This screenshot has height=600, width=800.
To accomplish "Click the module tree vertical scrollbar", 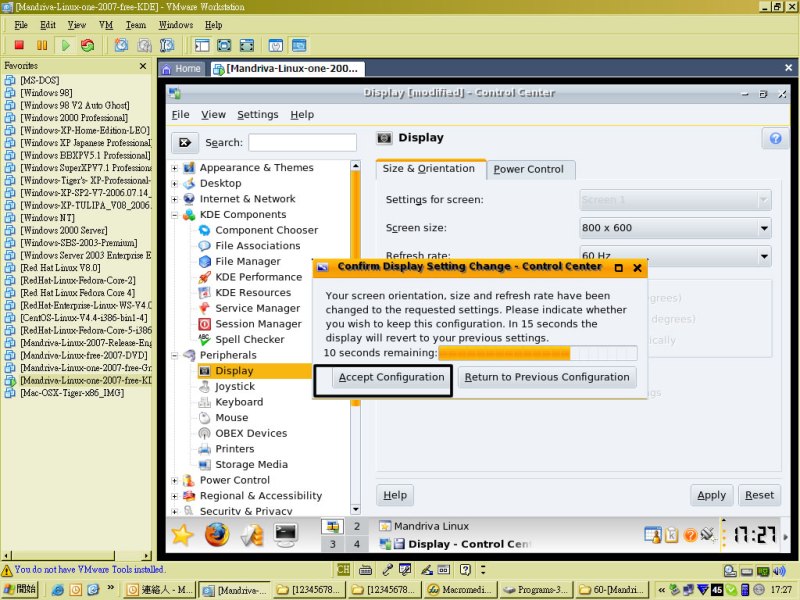I will coord(355,337).
